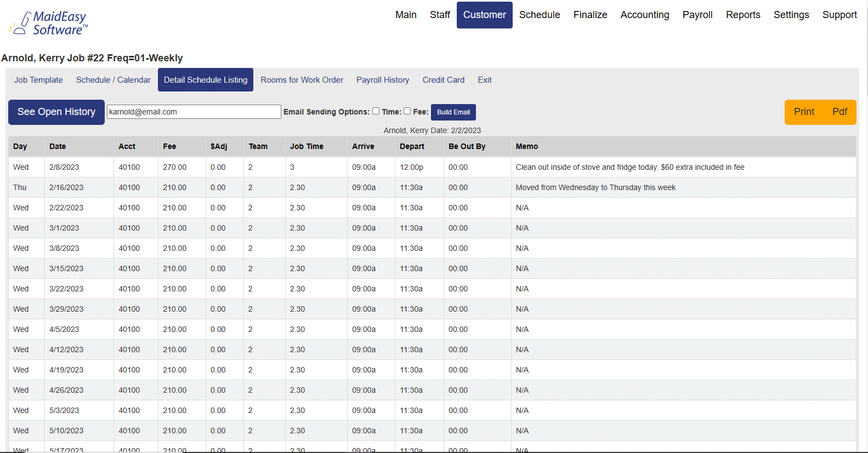Screen dimensions: 868x453
Task: Click the Print button
Action: pyautogui.click(x=804, y=112)
